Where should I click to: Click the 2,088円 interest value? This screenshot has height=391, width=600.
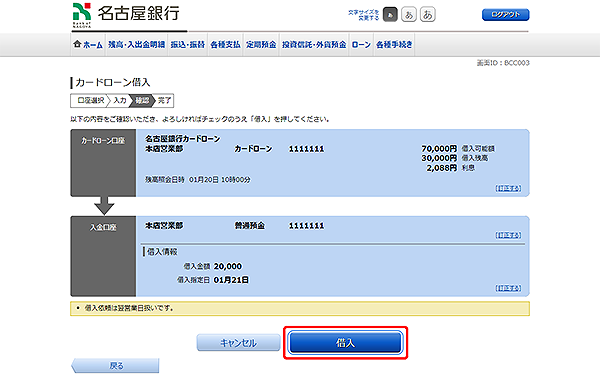[x=442, y=168]
